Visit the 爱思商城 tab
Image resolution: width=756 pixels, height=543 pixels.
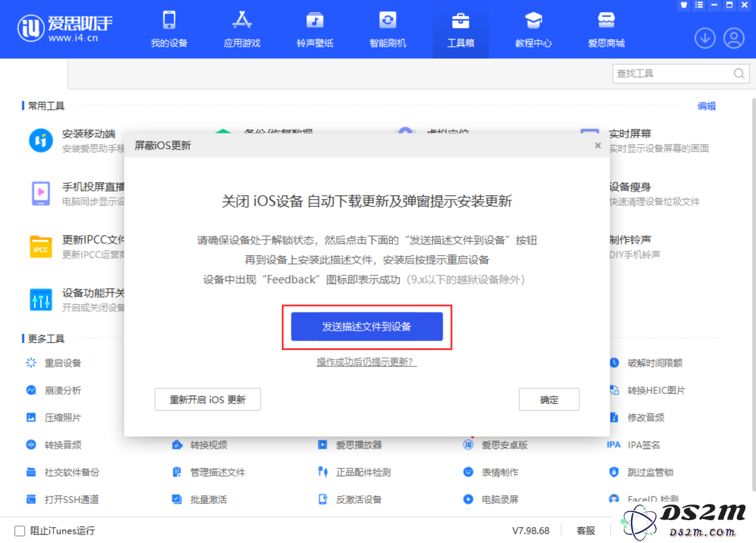[607, 29]
